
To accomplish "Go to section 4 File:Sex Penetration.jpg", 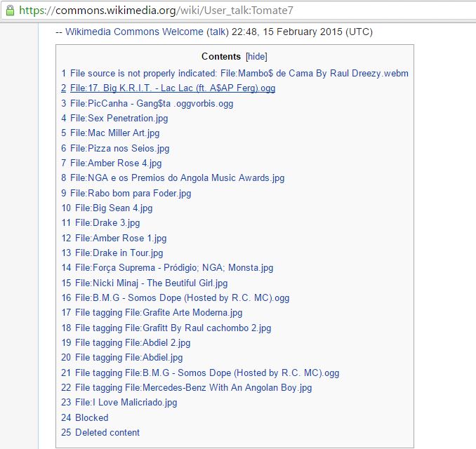I will (x=114, y=119).
